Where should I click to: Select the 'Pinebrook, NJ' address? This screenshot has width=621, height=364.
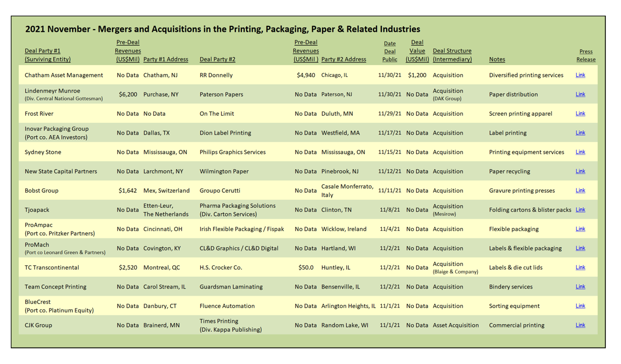pyautogui.click(x=340, y=172)
